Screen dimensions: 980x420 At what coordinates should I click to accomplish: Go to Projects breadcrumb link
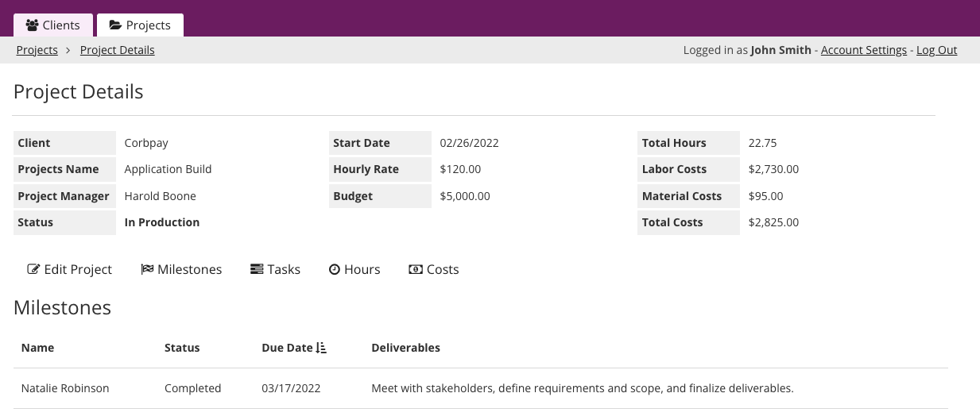(37, 50)
